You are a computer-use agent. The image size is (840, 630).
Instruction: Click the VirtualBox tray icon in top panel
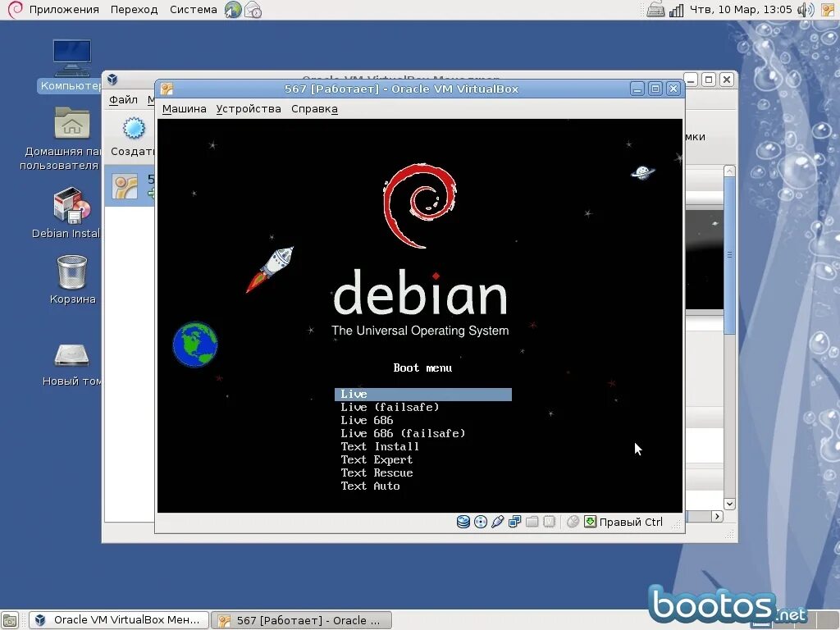pos(828,10)
